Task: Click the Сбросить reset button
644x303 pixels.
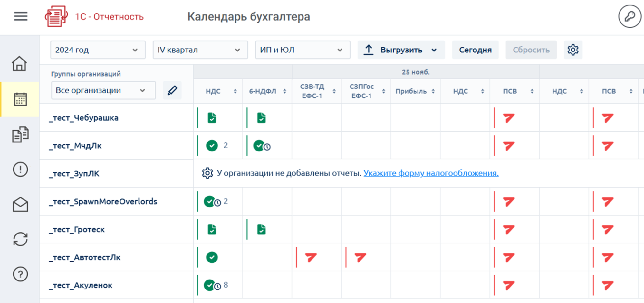Action: click(531, 50)
